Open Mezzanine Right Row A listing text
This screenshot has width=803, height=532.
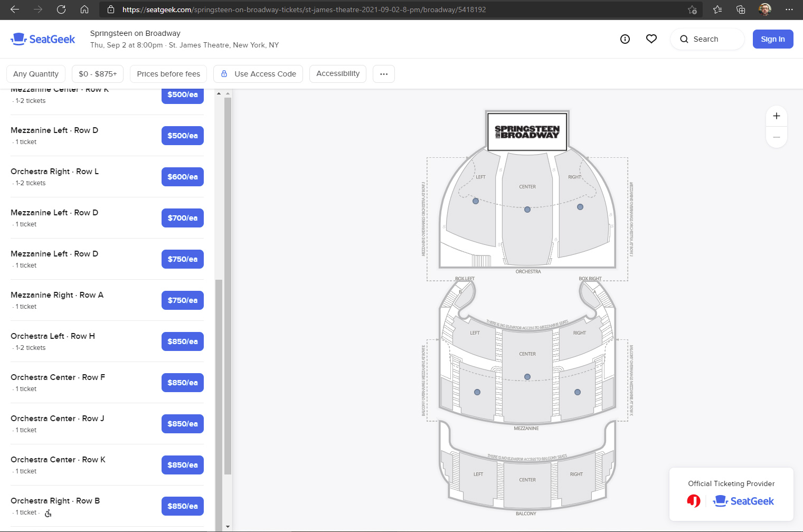(x=57, y=295)
